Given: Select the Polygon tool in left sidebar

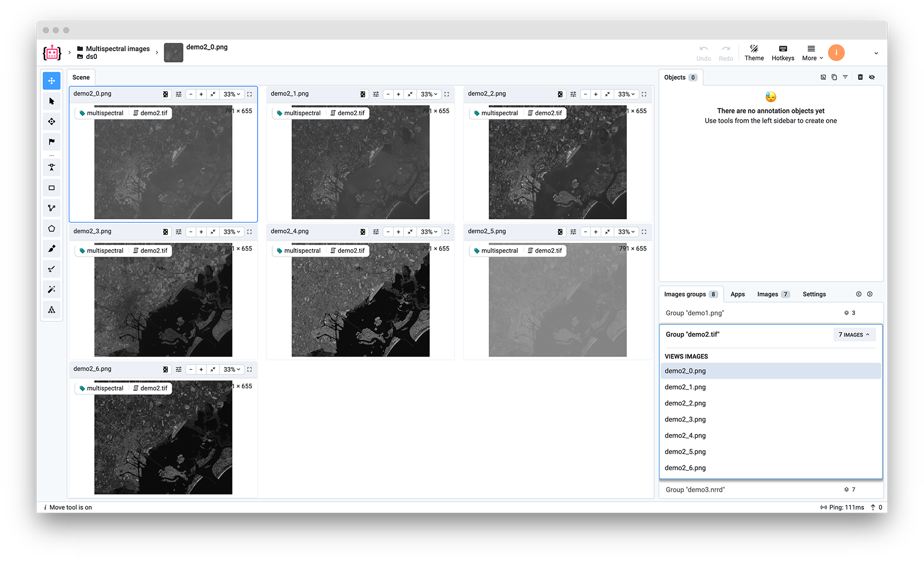Looking at the screenshot, I should (x=52, y=229).
